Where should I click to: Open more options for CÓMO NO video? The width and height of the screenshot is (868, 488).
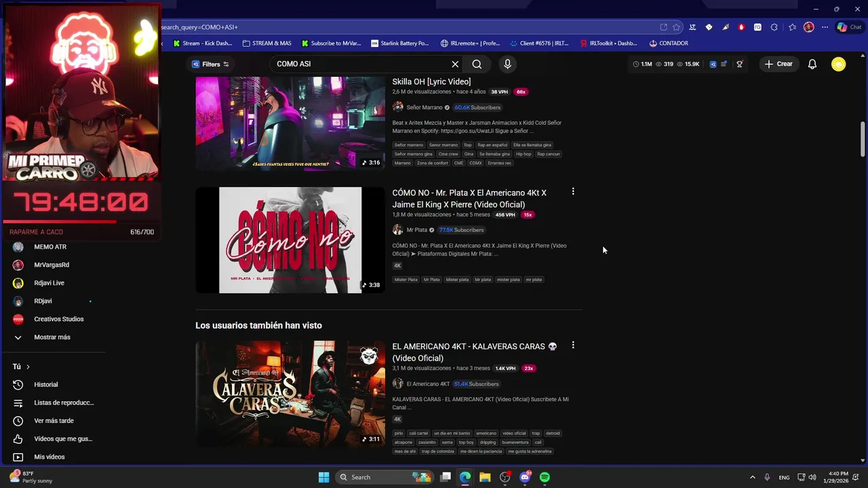[x=573, y=192]
